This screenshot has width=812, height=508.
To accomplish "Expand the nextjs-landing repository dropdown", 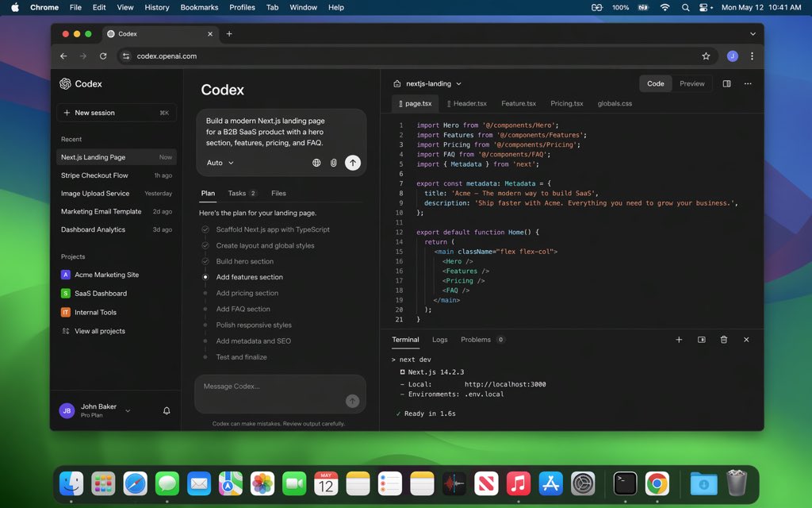I will [x=427, y=83].
